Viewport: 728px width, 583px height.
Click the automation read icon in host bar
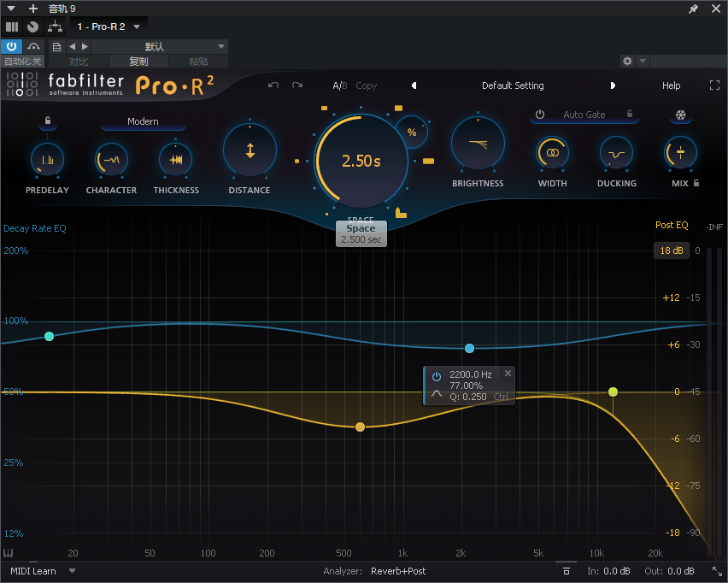pos(33,46)
